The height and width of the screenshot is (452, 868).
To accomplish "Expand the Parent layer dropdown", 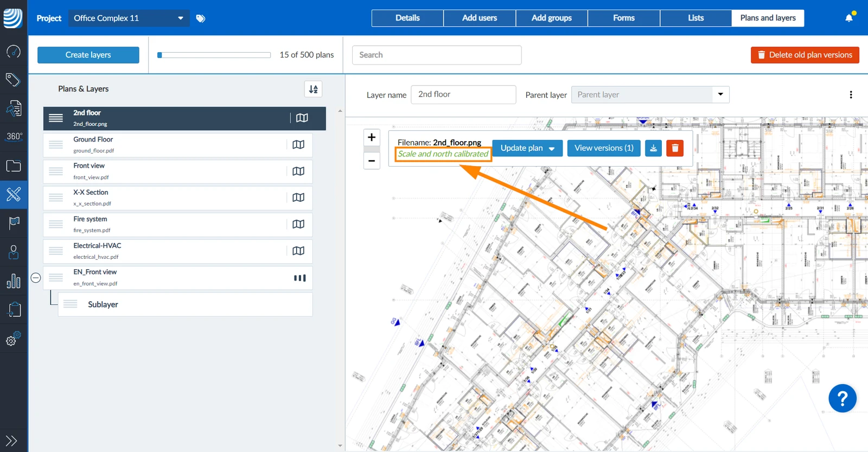I will click(720, 94).
